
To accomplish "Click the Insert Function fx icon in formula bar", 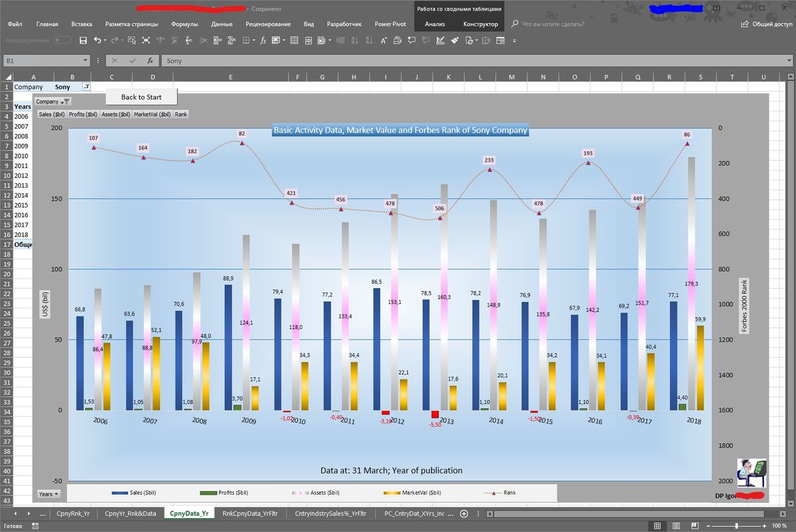I will [150, 60].
